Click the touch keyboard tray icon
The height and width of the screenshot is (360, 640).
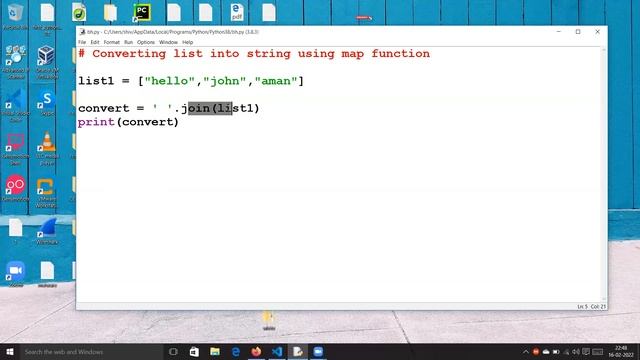pyautogui.click(x=598, y=352)
